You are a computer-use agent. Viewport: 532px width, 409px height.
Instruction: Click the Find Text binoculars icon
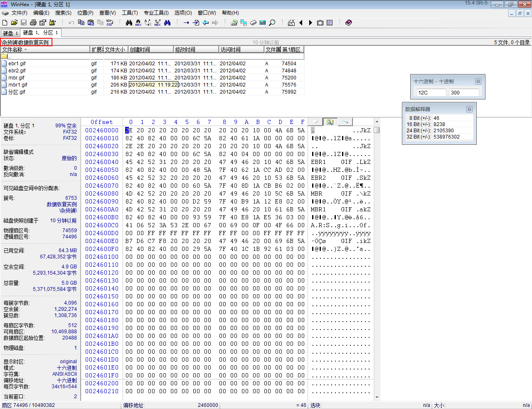click(129, 22)
